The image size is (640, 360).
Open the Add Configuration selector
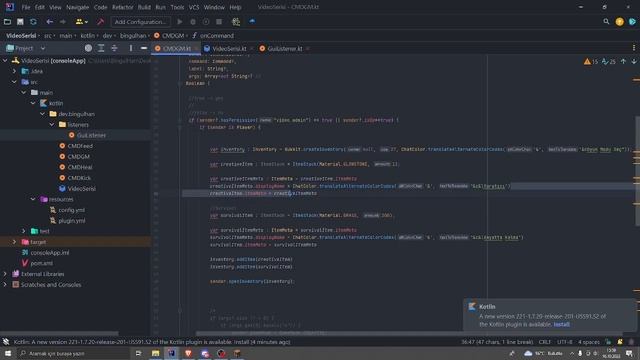click(141, 22)
